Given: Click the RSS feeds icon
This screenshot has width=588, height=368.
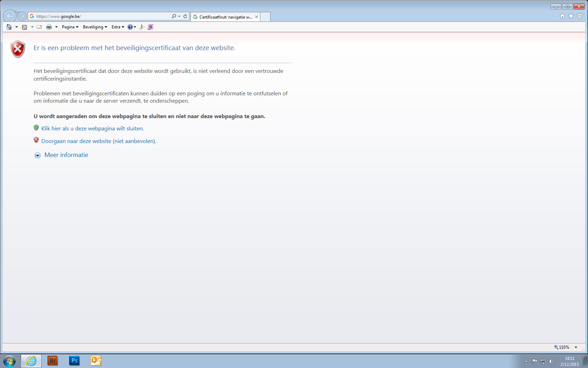Looking at the screenshot, I should 24,27.
